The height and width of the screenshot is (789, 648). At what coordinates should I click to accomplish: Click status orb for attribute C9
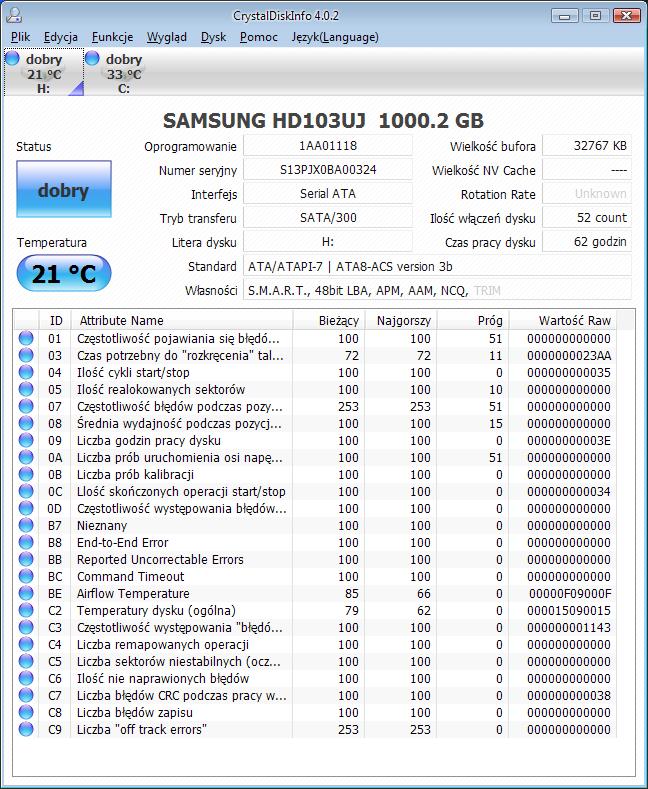(x=26, y=729)
